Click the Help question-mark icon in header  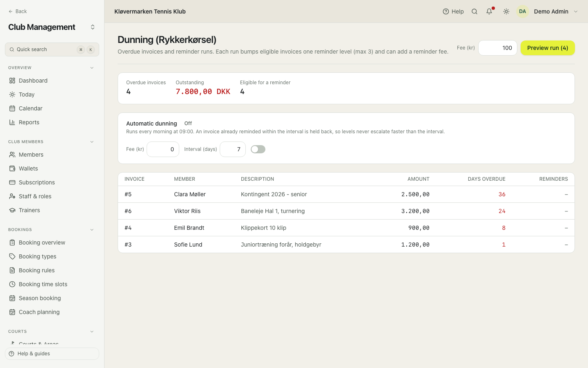[446, 11]
